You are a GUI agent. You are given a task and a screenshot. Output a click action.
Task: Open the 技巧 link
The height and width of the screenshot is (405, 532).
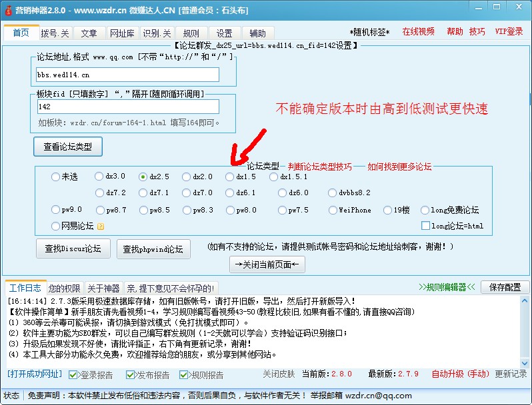(x=477, y=31)
